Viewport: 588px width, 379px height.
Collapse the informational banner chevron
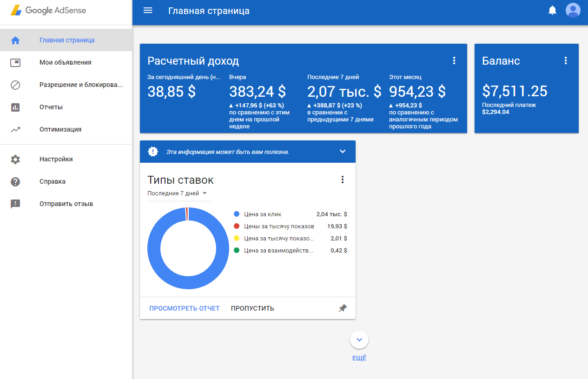(x=343, y=151)
